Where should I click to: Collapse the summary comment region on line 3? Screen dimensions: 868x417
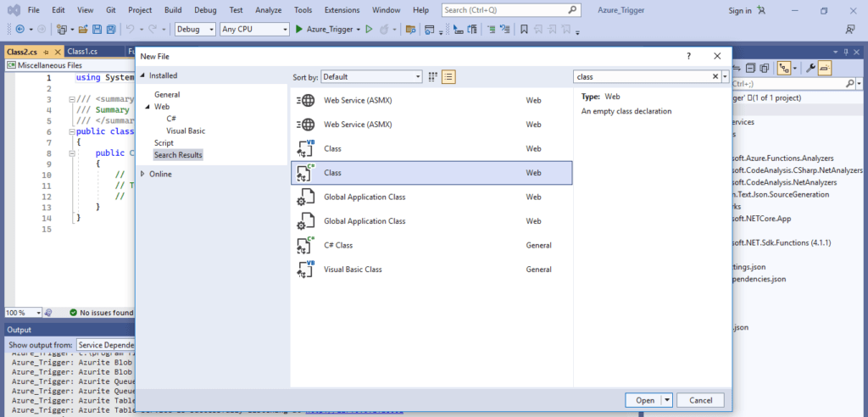click(71, 100)
